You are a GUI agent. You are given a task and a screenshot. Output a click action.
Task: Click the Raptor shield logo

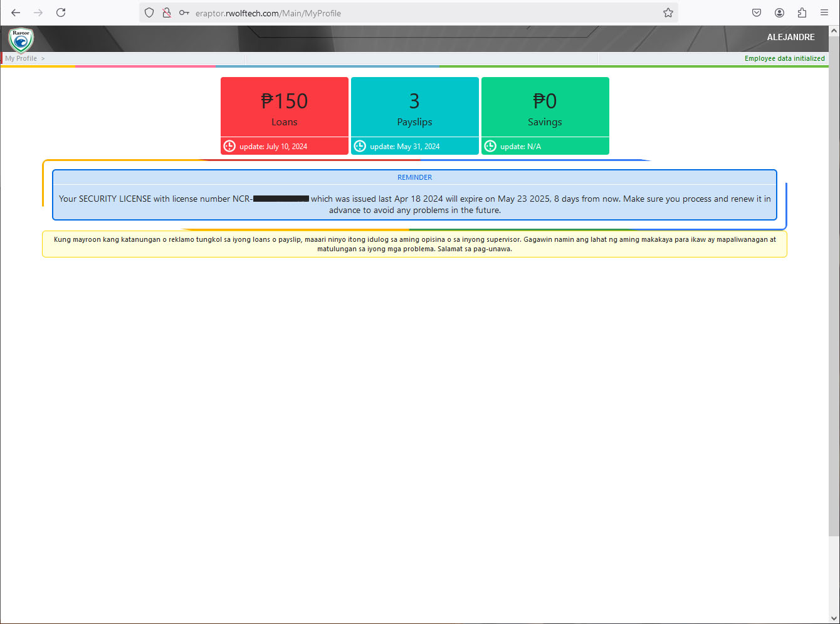pyautogui.click(x=21, y=40)
